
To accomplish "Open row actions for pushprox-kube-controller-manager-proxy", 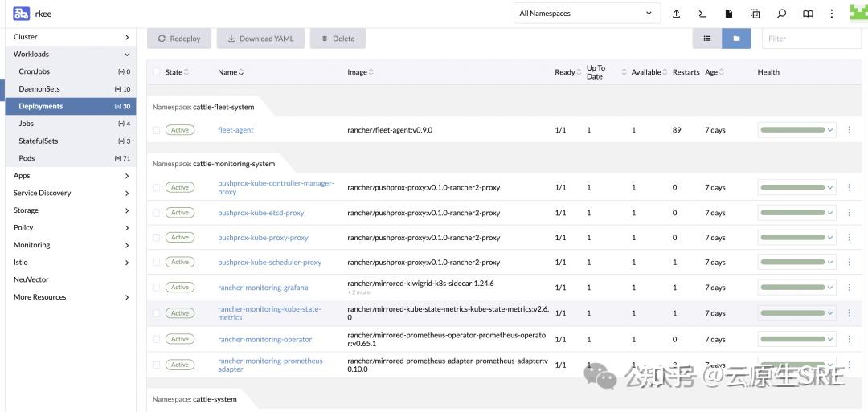I will [850, 187].
